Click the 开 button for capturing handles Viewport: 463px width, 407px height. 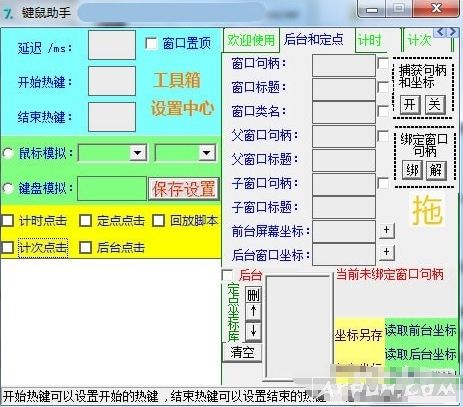(x=410, y=105)
